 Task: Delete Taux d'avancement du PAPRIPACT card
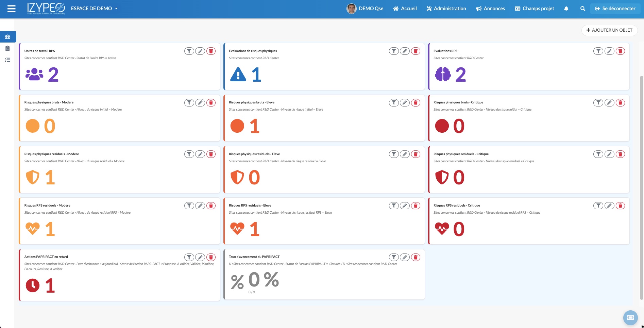tap(416, 257)
